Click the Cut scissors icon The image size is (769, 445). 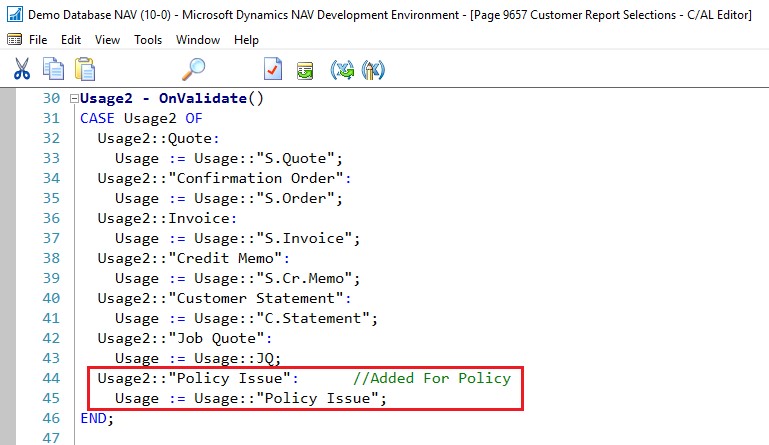pos(22,69)
